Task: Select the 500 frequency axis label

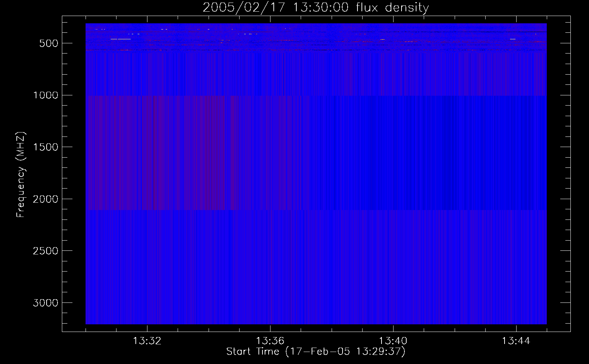Action: (49, 43)
